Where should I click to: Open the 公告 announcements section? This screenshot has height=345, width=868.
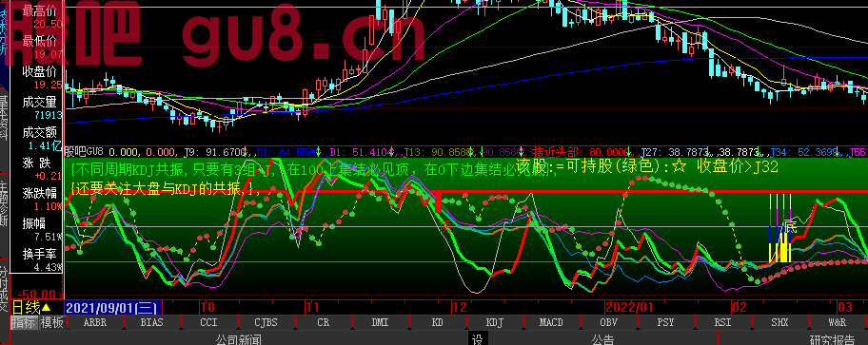602,339
